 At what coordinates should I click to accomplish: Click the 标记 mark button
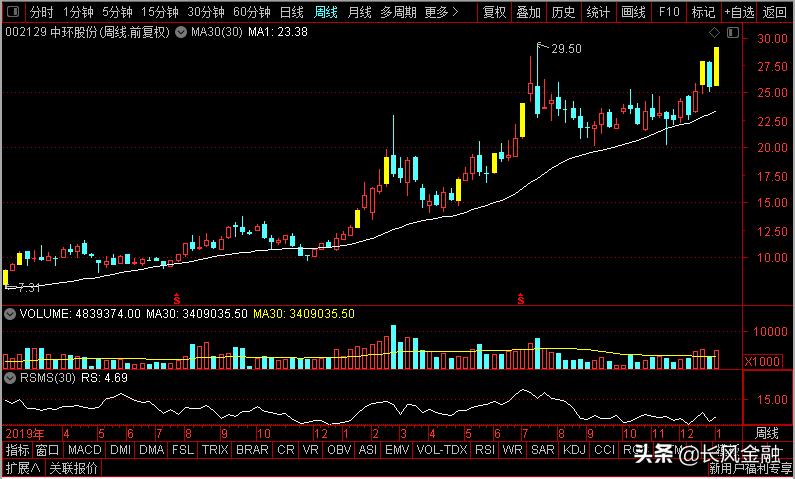tap(703, 12)
